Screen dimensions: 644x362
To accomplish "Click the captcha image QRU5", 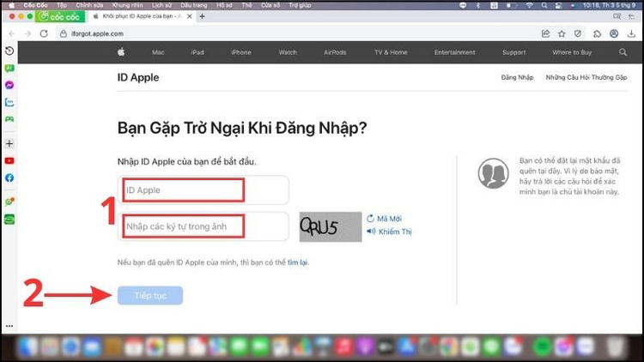I will pyautogui.click(x=331, y=226).
